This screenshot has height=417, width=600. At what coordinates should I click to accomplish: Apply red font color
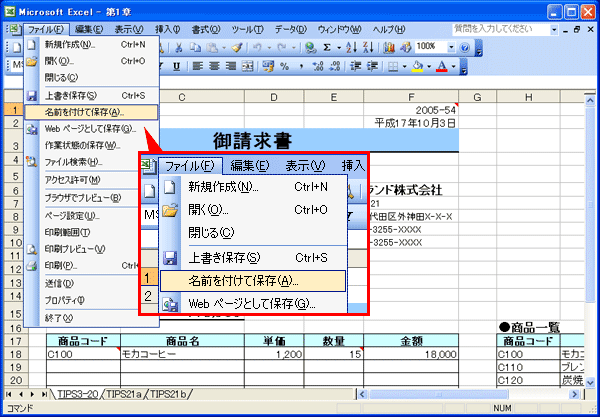coord(442,67)
